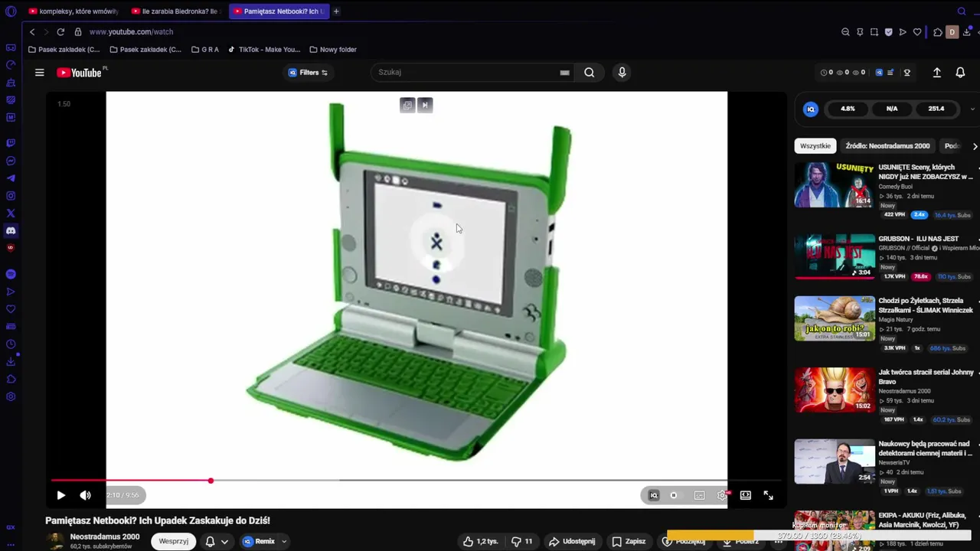Screen dimensions: 980x551
Task: Switch to Ile zarabia Biedronka tab
Action: pyautogui.click(x=175, y=11)
